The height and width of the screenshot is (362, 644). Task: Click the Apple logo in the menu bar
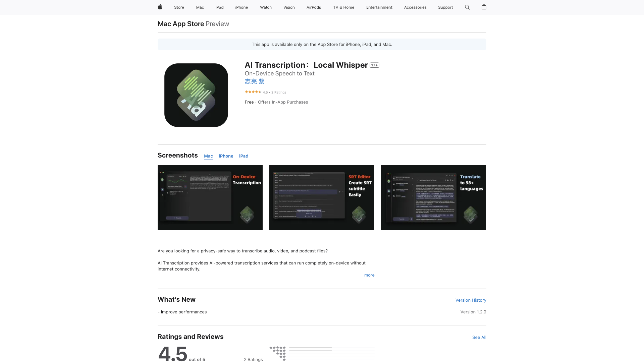(160, 7)
